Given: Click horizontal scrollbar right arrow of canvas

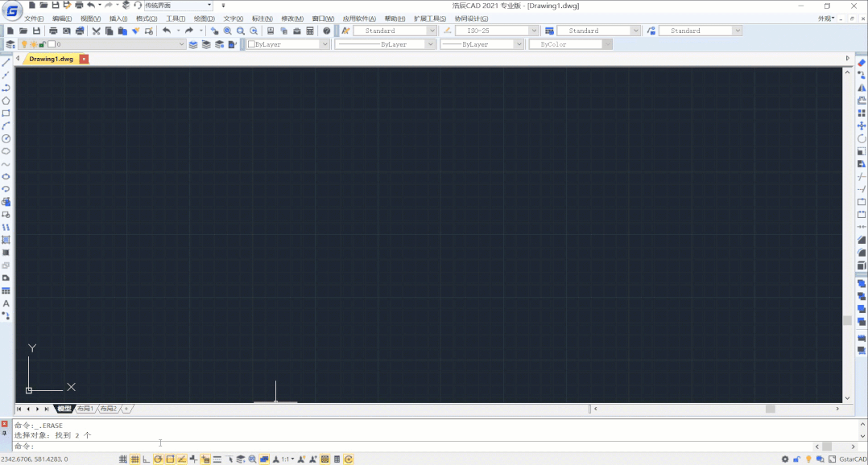Looking at the screenshot, I should (837, 409).
